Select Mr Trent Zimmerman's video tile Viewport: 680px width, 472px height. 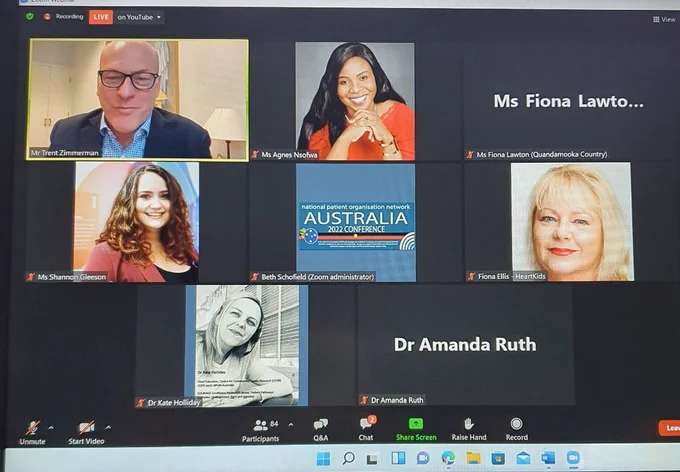(x=137, y=100)
